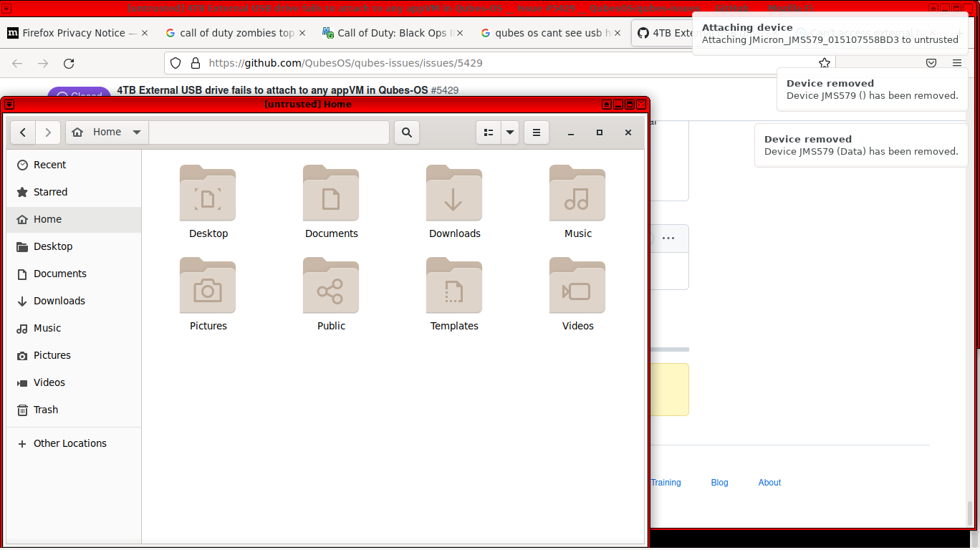Close the Call of Duty: Black Ops tab

[x=459, y=33]
